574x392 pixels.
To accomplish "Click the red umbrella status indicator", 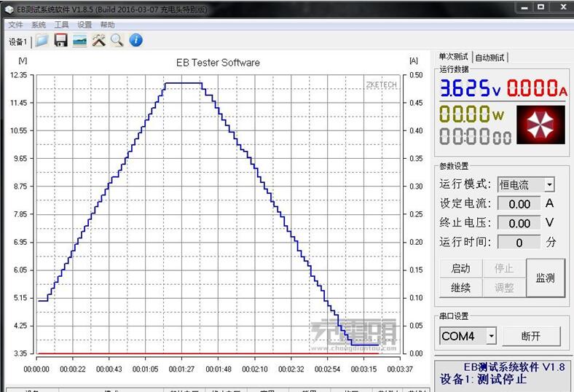I will [540, 125].
